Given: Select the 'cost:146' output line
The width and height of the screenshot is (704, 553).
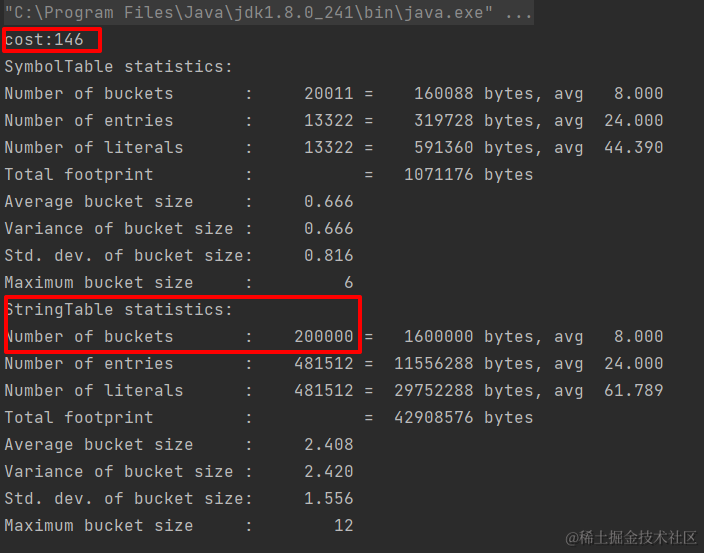Looking at the screenshot, I should (44, 40).
